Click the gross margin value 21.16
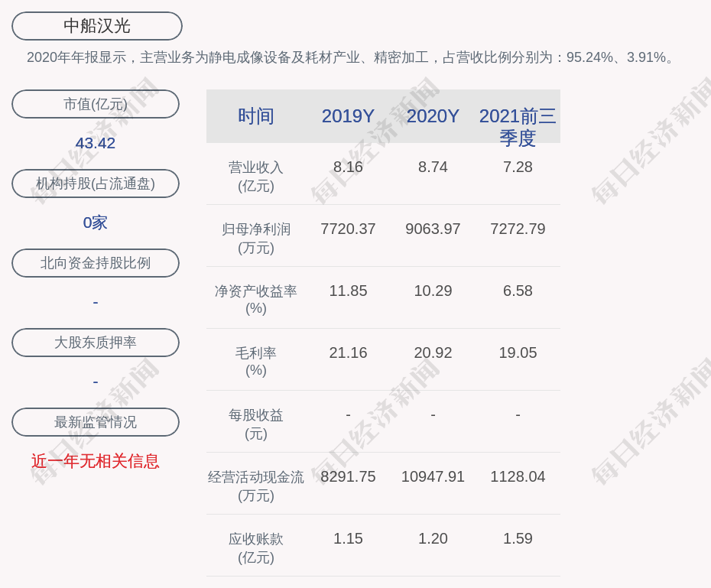 pos(348,352)
